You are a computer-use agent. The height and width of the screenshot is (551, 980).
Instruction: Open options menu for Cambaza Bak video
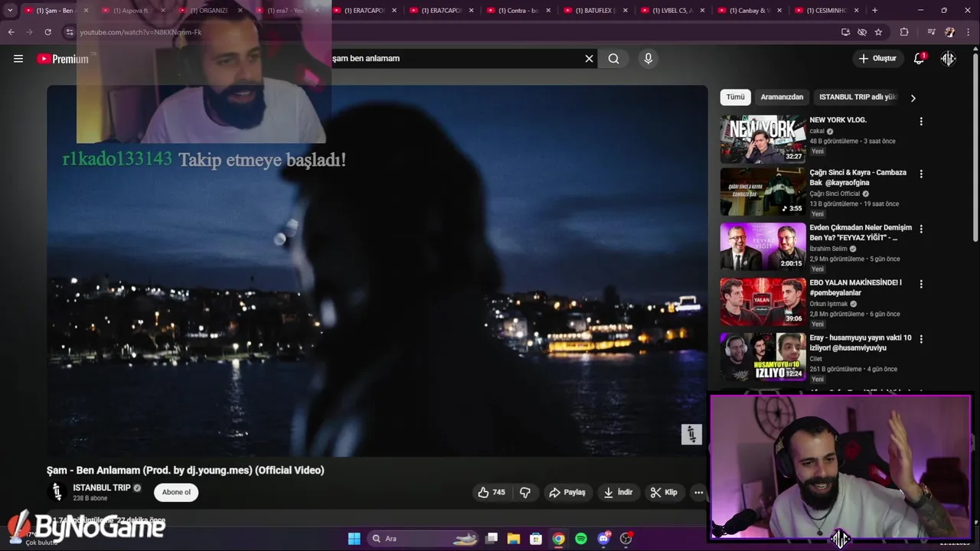(x=921, y=174)
